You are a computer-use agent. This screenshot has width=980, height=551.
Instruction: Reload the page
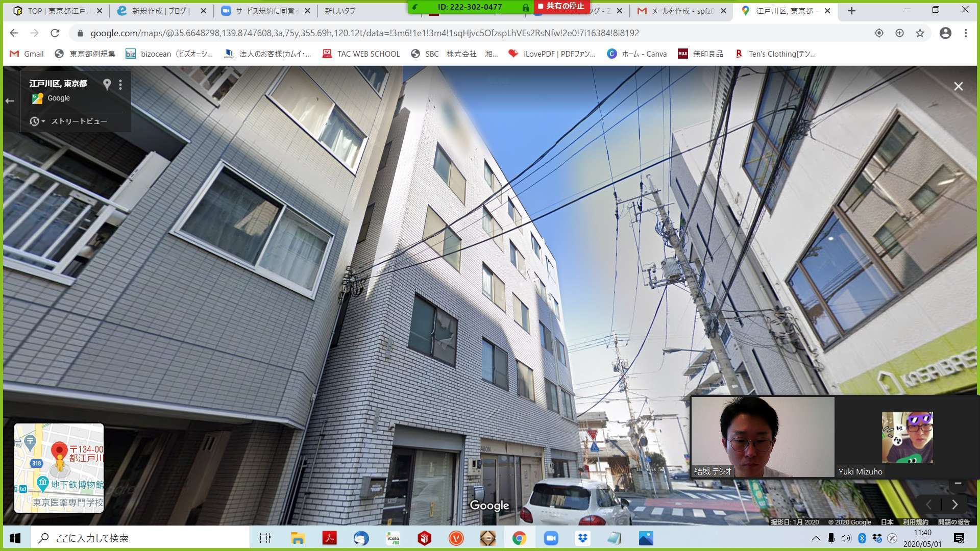55,33
